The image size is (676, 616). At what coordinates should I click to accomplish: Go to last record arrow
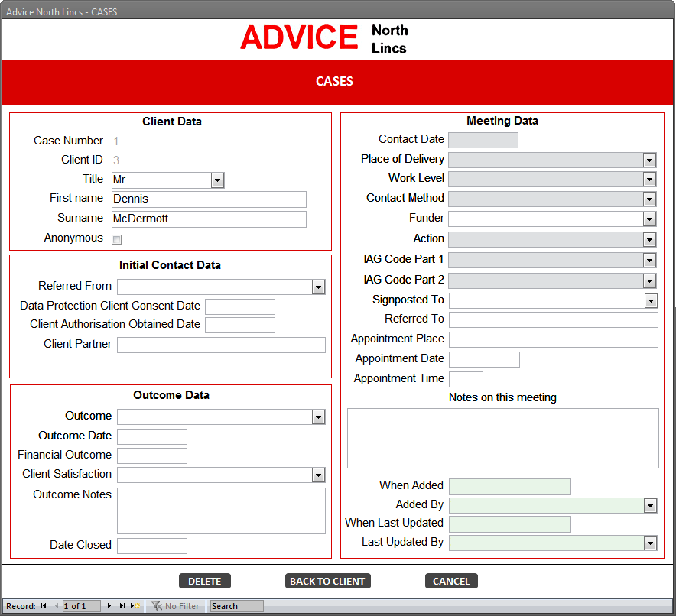point(122,605)
